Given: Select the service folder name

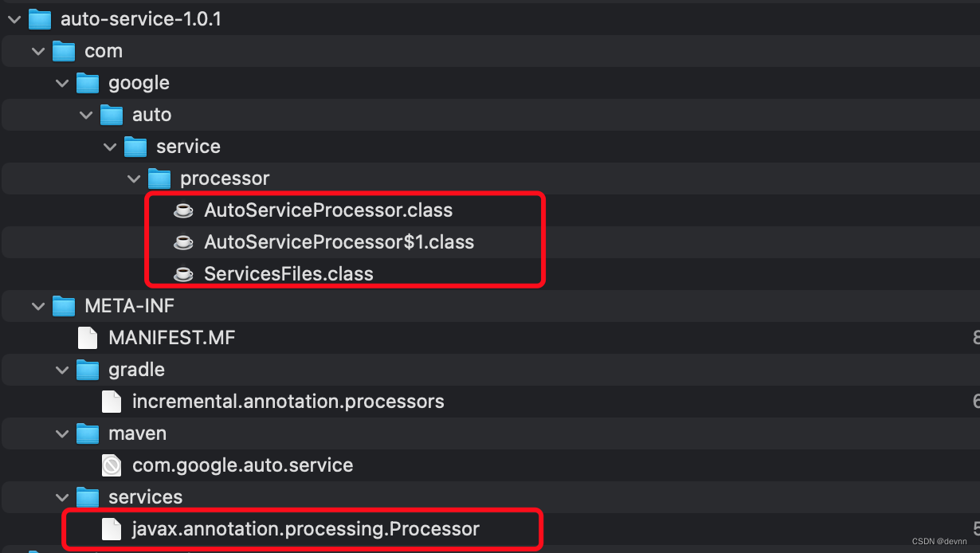Looking at the screenshot, I should click(x=188, y=147).
